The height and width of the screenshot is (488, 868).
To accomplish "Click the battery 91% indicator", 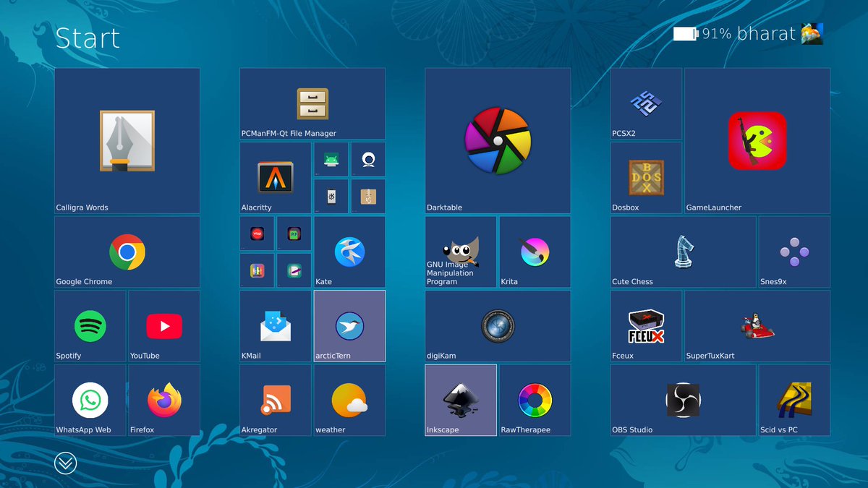I will [x=702, y=34].
